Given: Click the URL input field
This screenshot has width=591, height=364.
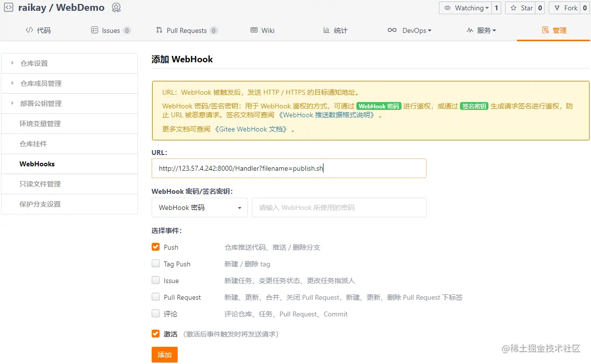Looking at the screenshot, I should 289,168.
